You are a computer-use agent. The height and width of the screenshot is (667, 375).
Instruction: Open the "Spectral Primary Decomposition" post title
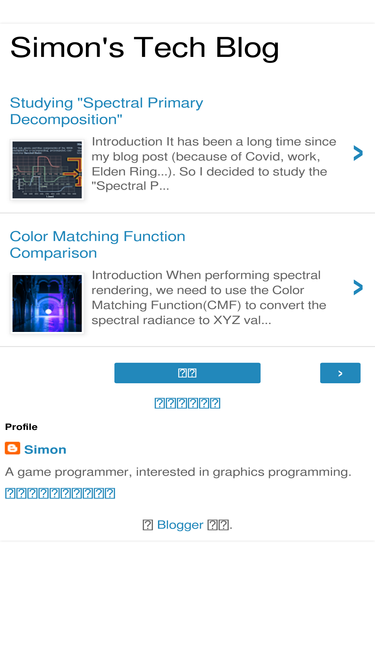pos(106,111)
